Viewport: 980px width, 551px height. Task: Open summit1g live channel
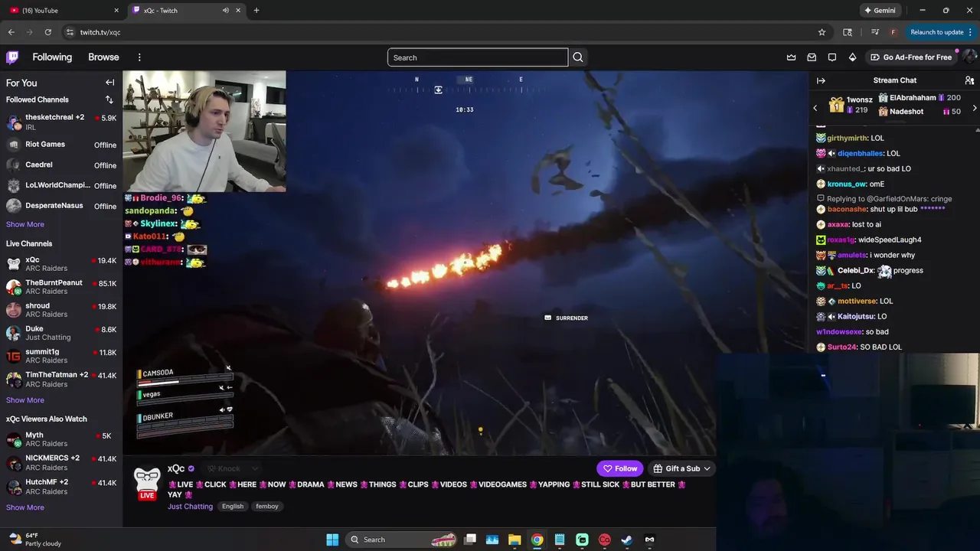(61, 356)
